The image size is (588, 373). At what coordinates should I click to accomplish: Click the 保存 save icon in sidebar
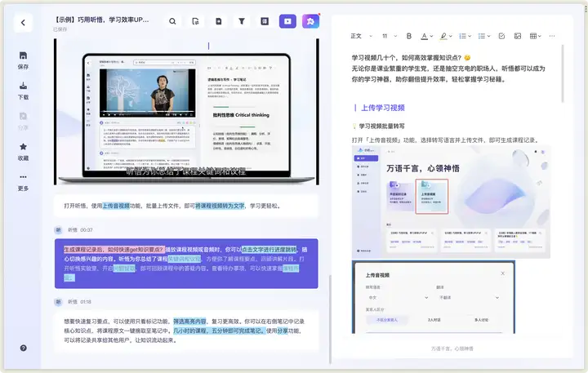tap(23, 60)
